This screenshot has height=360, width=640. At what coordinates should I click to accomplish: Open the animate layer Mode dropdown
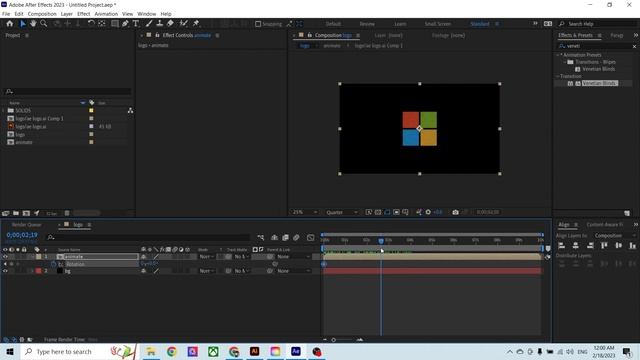[x=206, y=257]
